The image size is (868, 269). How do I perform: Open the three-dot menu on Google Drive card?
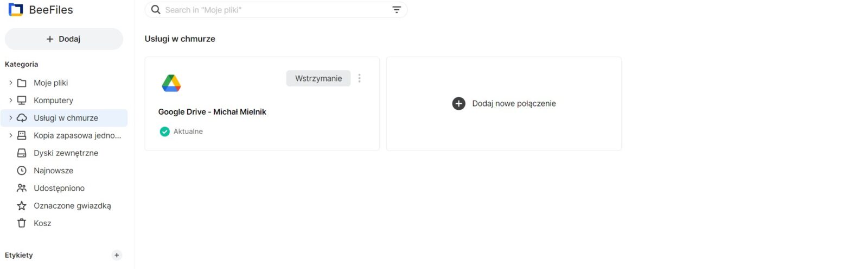[x=359, y=78]
